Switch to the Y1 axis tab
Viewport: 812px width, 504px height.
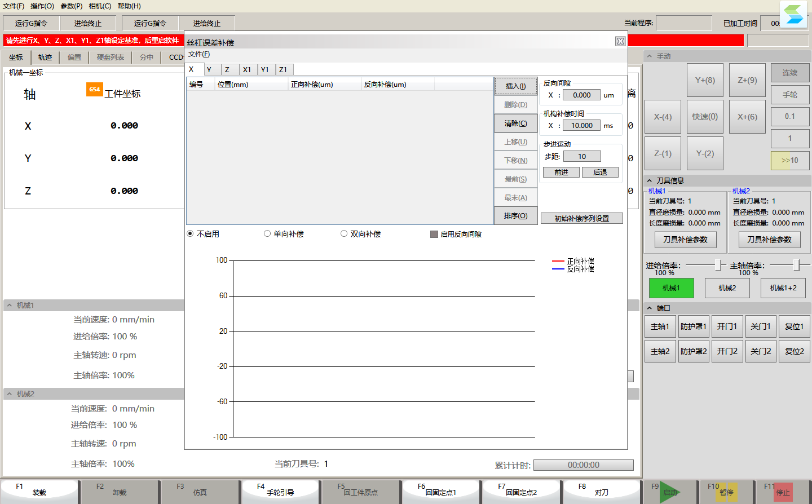click(x=265, y=69)
